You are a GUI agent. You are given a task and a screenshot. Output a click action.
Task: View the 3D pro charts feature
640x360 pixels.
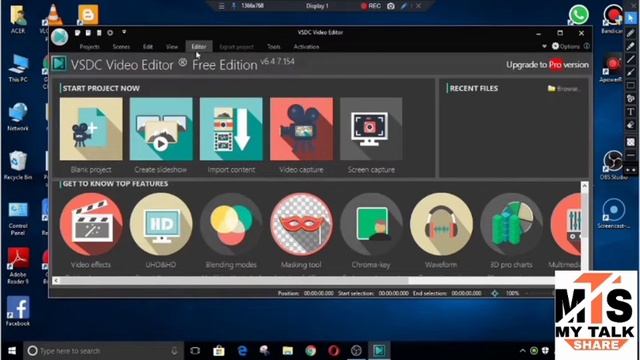click(x=511, y=224)
